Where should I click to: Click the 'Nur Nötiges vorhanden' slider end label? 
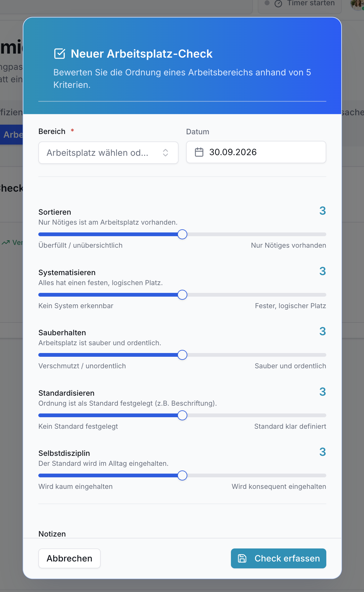point(289,246)
